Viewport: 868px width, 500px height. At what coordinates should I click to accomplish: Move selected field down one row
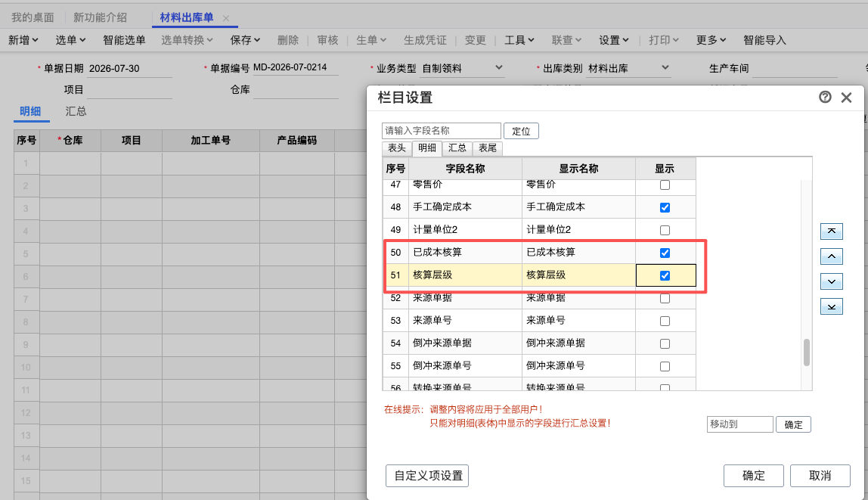pyautogui.click(x=832, y=281)
